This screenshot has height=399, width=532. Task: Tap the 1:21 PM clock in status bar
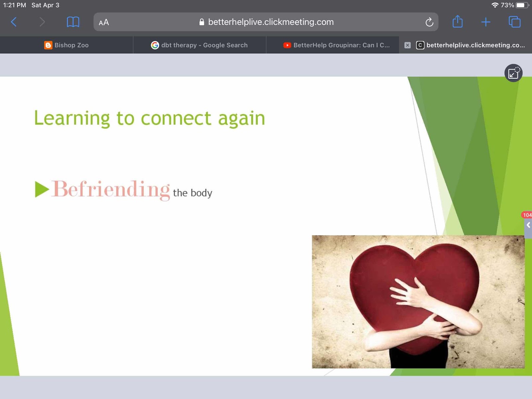15,5
